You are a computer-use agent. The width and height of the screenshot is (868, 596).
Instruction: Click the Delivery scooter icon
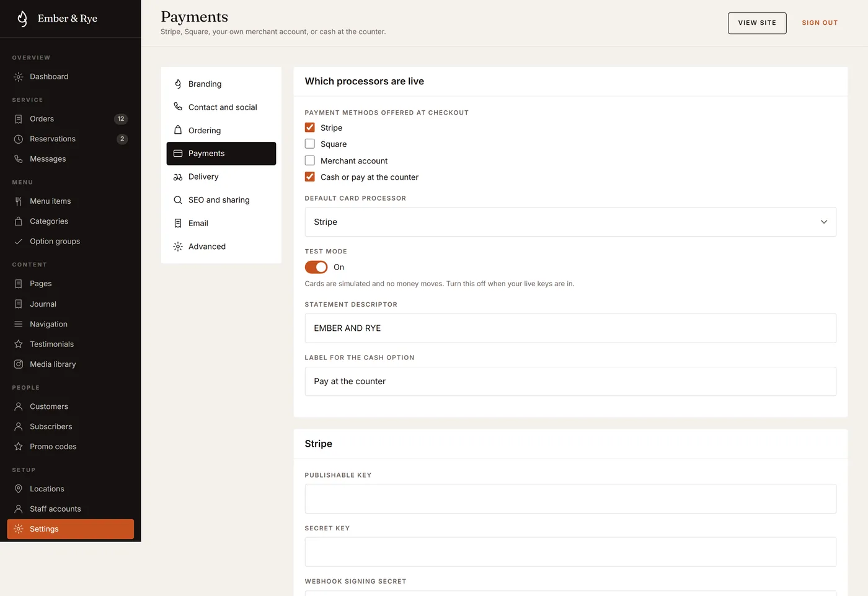[x=178, y=177]
